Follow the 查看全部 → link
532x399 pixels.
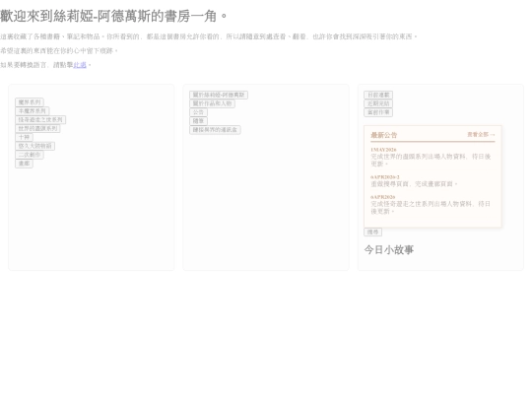pyautogui.click(x=481, y=134)
